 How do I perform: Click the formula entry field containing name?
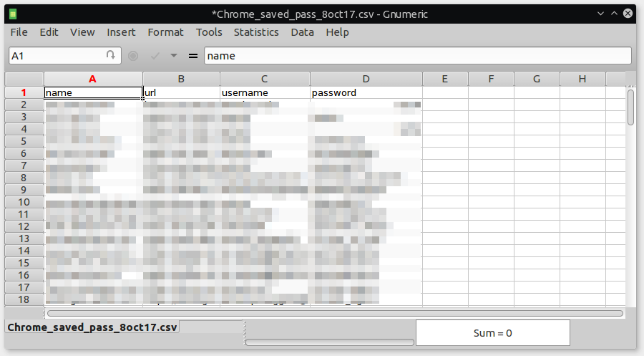(418, 55)
